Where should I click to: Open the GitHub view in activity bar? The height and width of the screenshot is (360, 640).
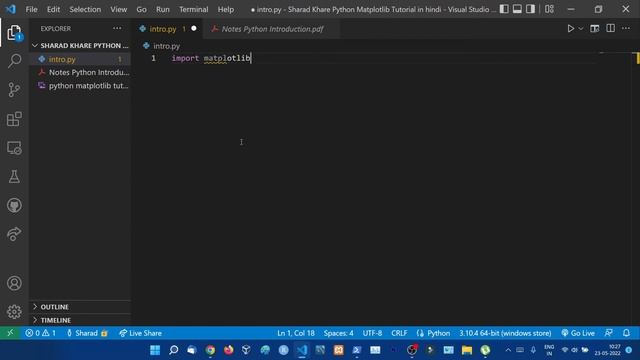tap(14, 205)
